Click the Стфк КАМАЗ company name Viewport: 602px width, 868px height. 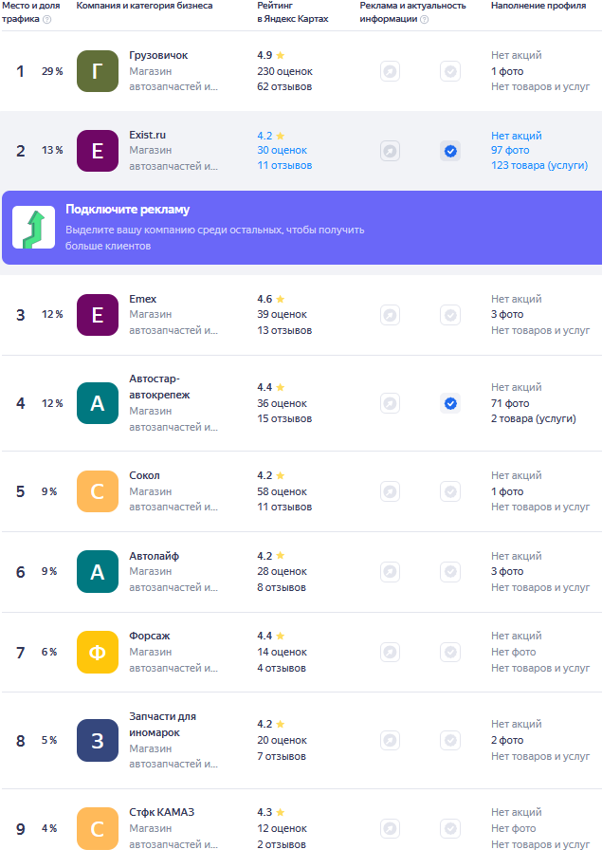(x=161, y=812)
